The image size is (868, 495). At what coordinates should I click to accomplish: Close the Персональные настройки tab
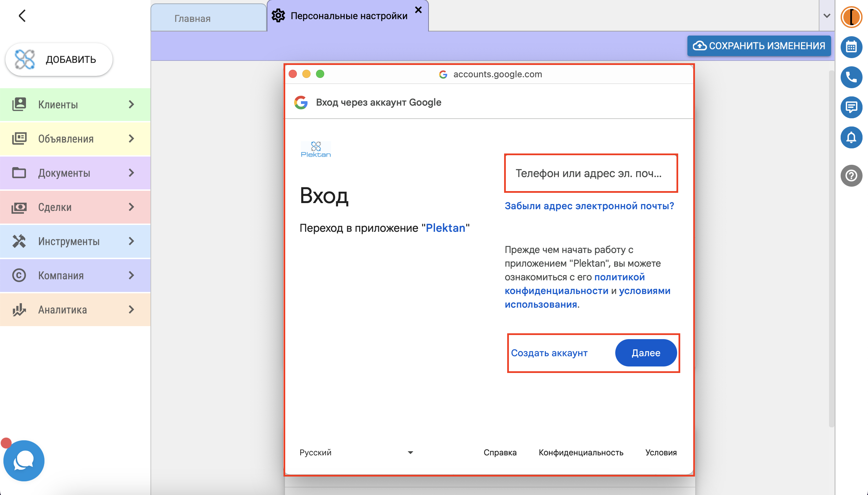coord(418,10)
